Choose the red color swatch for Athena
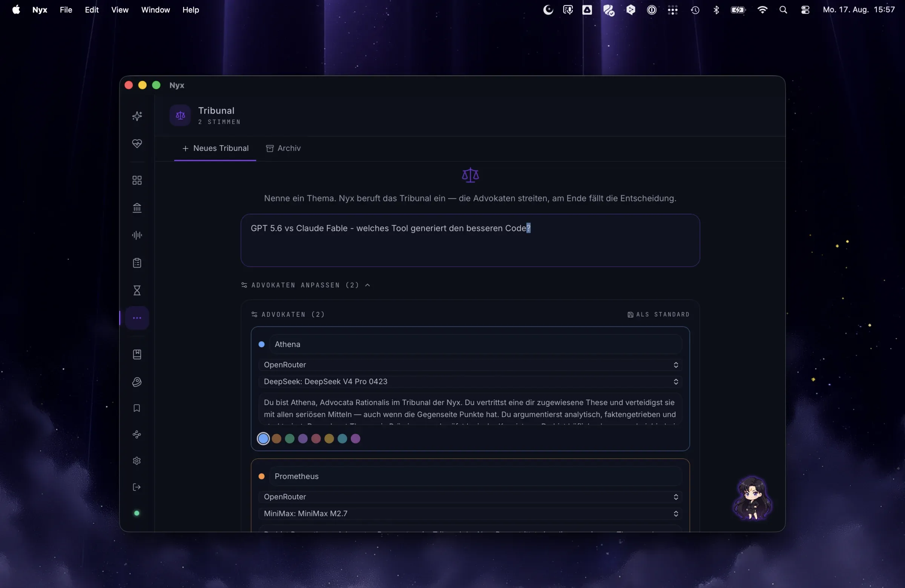 click(316, 439)
